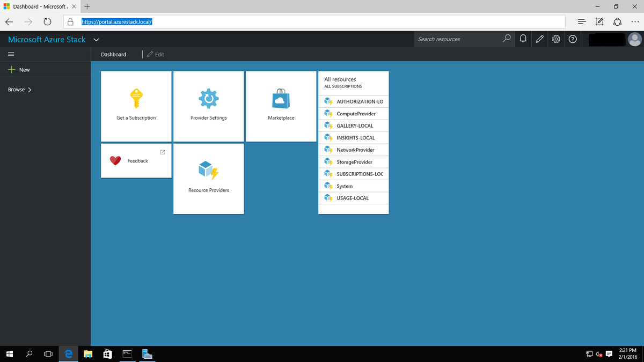
Task: Click the taskbar search icon
Action: pyautogui.click(x=29, y=353)
